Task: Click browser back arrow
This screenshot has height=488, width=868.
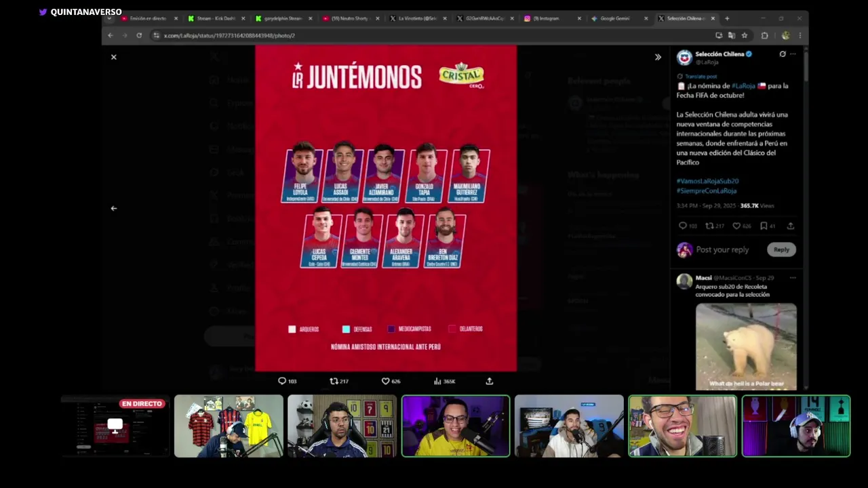Action: [111, 35]
